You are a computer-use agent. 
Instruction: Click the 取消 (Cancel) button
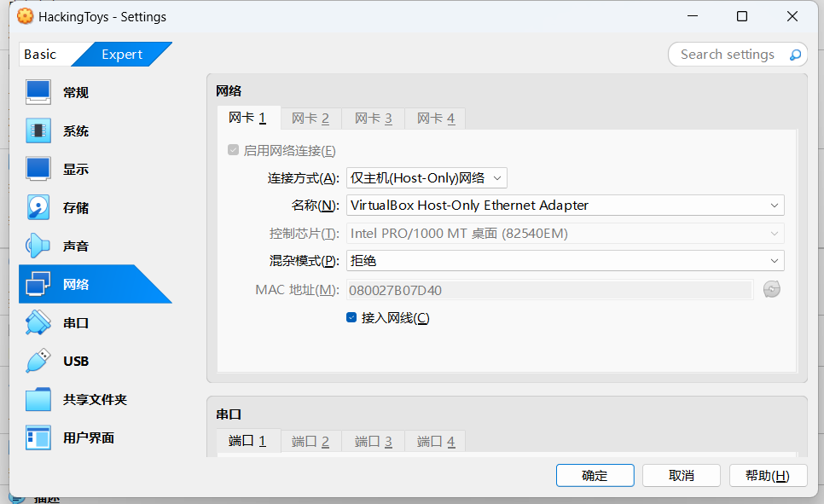tap(682, 476)
